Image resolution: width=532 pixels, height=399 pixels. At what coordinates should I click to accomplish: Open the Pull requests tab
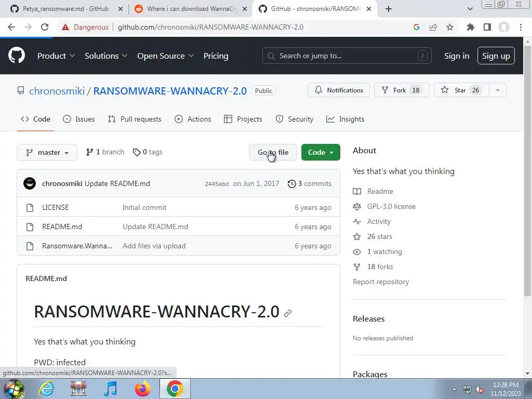tap(135, 119)
